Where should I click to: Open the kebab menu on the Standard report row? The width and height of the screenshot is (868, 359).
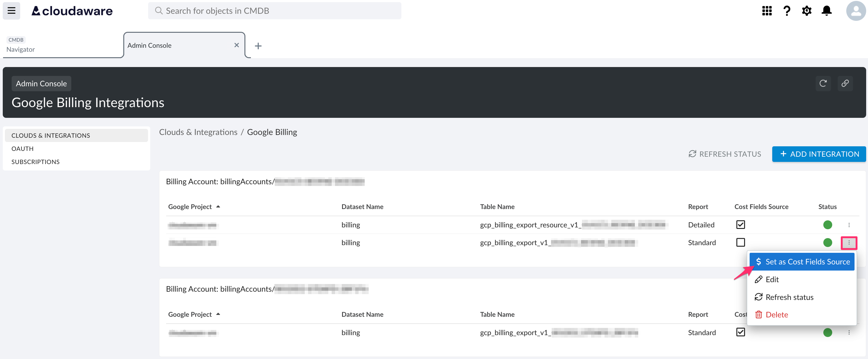[x=849, y=243]
